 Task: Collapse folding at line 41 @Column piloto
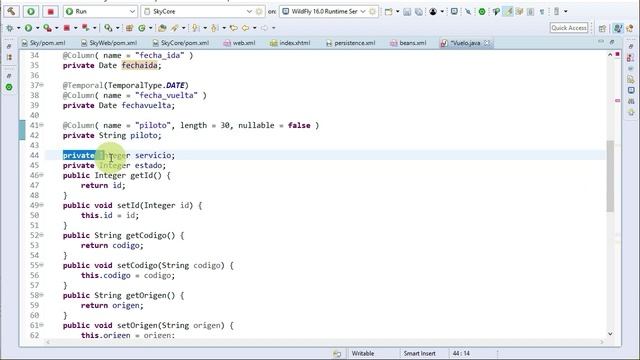coord(42,125)
